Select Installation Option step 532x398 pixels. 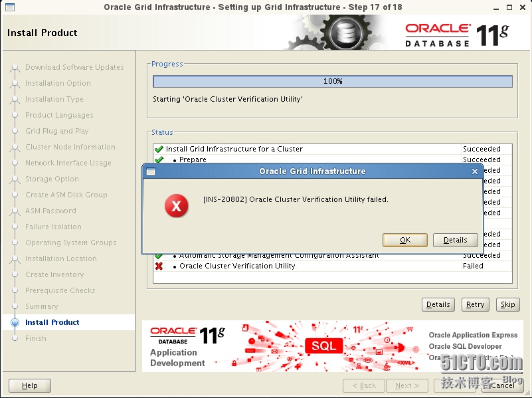coord(58,83)
